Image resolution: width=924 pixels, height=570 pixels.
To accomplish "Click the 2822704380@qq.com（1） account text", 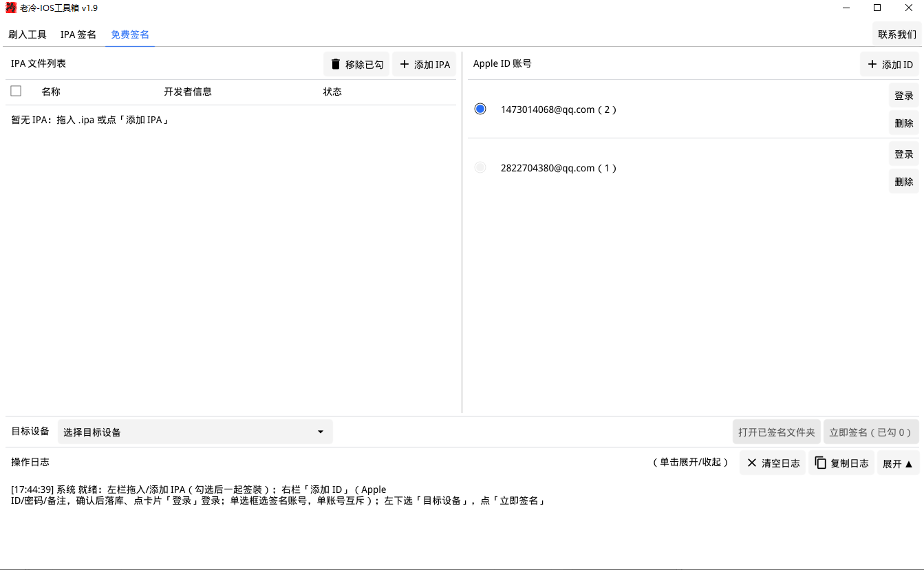I will click(x=559, y=168).
